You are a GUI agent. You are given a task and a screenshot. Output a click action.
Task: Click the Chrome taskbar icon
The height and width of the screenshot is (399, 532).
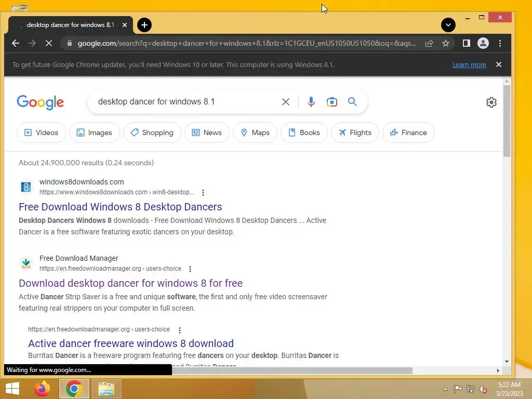(74, 389)
